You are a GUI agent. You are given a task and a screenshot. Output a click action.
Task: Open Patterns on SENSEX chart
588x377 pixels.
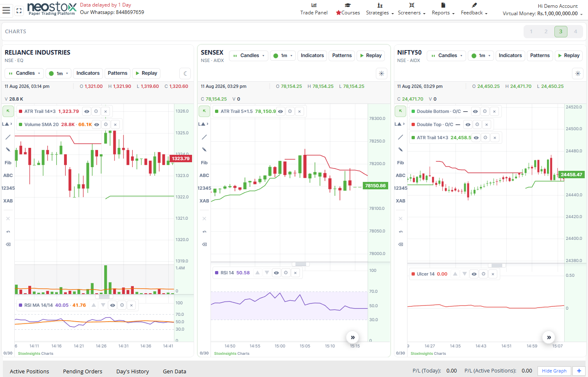[342, 55]
